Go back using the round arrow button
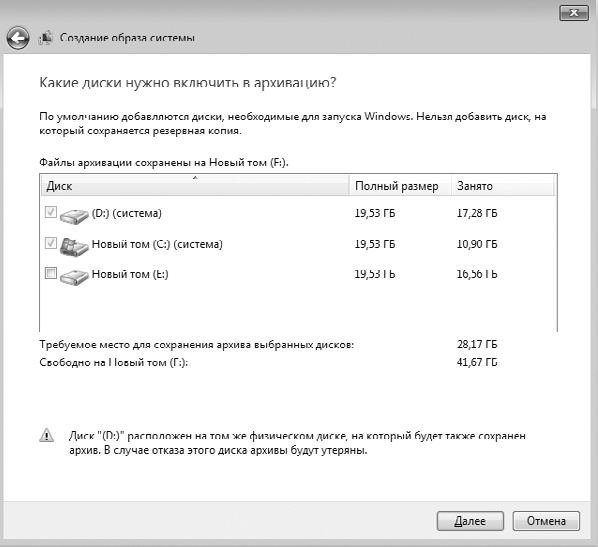Viewport: 598px width, 547px height. pyautogui.click(x=18, y=38)
